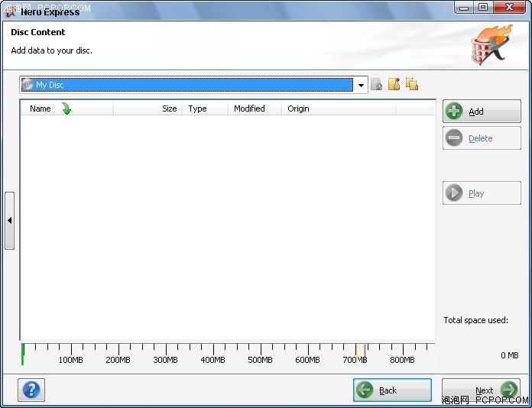Expand the left side panel arrow

tap(9, 221)
